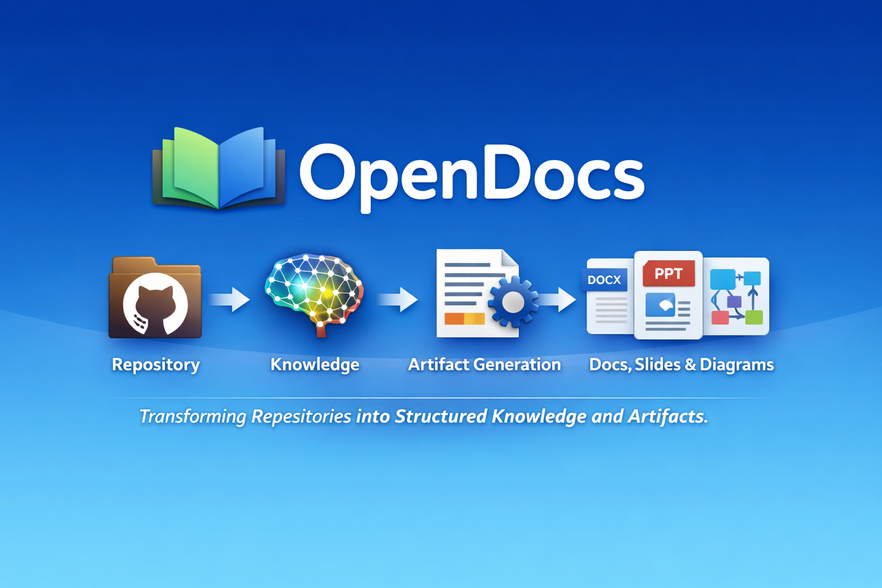Select the flowchart diagram icon

click(737, 296)
